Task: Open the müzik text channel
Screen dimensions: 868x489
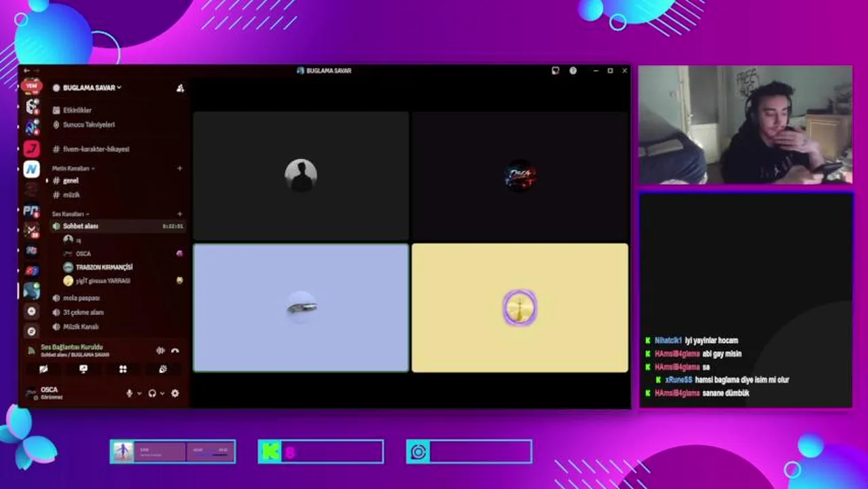Action: click(x=71, y=195)
